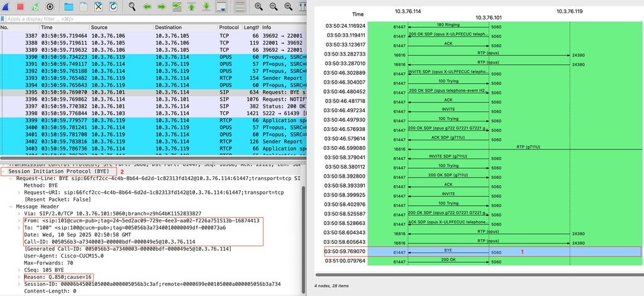Screen dimensions: 644x296
Task: Start capturing packets with the shark fin icon
Action: [6, 6]
